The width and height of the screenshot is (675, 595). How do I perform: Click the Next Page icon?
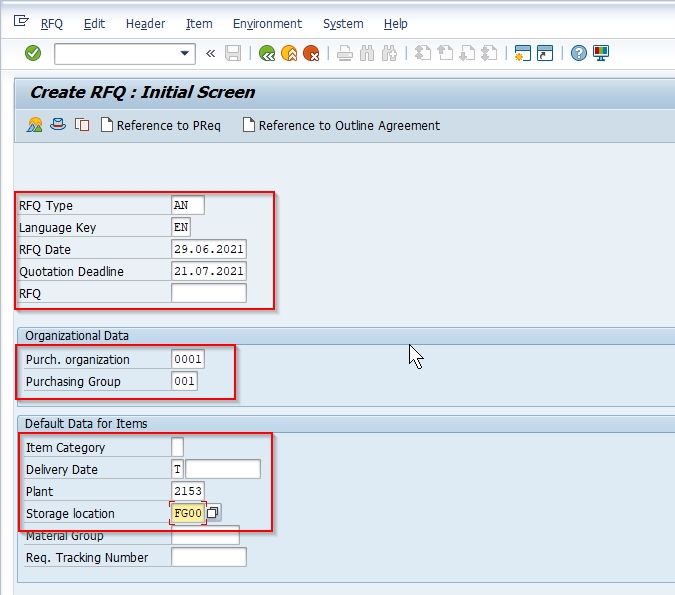[x=467, y=53]
